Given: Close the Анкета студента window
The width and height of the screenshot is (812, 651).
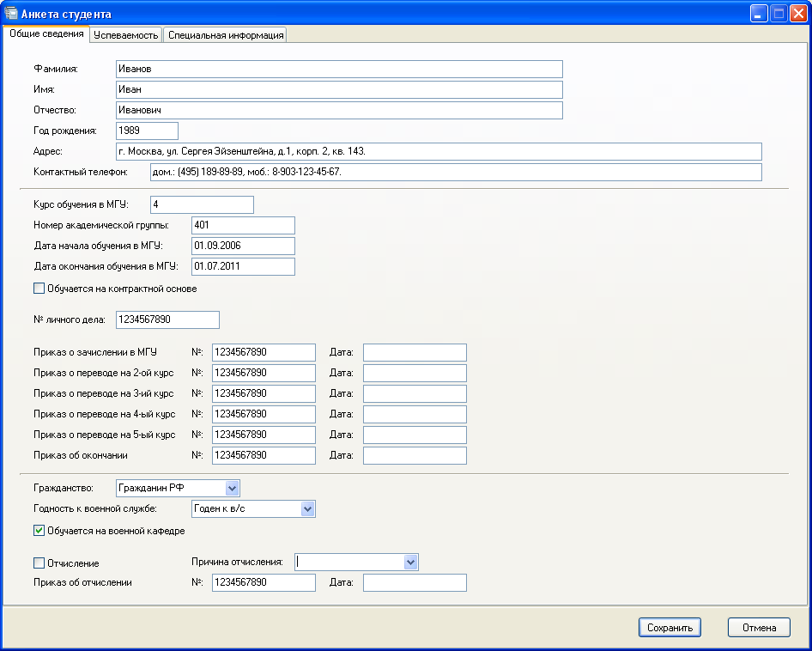Looking at the screenshot, I should 797,14.
